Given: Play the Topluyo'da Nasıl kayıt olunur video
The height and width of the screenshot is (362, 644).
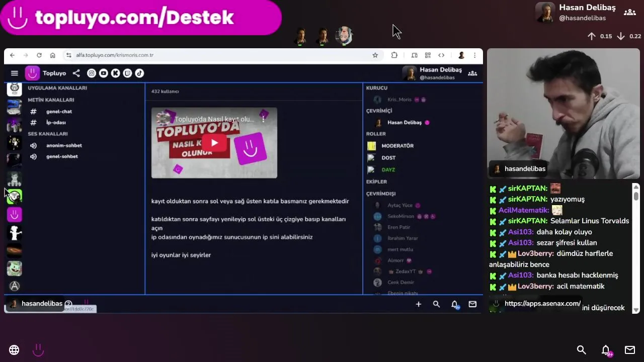Looking at the screenshot, I should (x=214, y=143).
